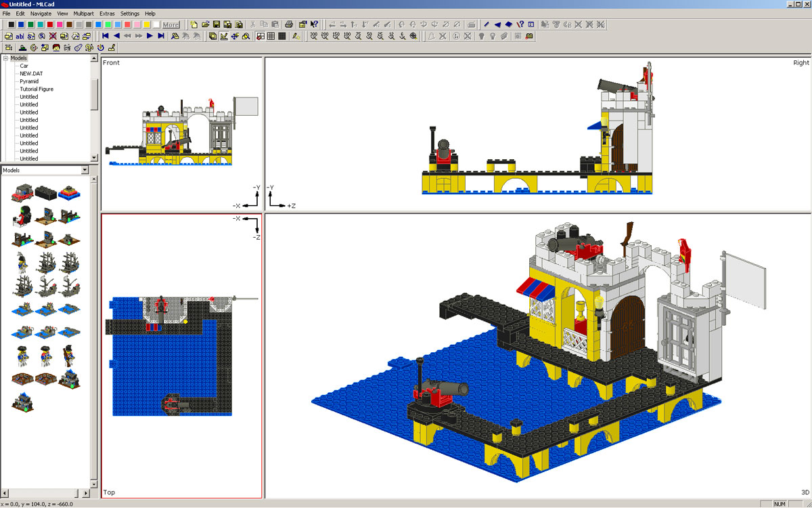Set zoom to 25 percent icon
Viewport: 812px width, 508px height.
pyautogui.click(x=380, y=35)
